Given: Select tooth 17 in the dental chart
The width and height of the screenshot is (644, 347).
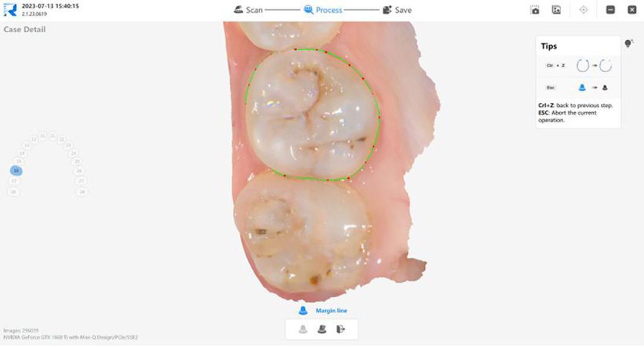Looking at the screenshot, I should tap(14, 181).
